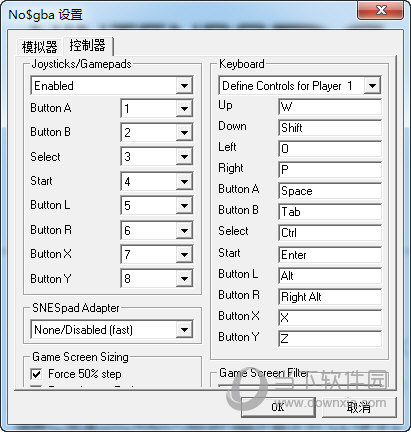The image size is (411, 432).
Task: Switch to the 模拟器 tab
Action: (39, 47)
